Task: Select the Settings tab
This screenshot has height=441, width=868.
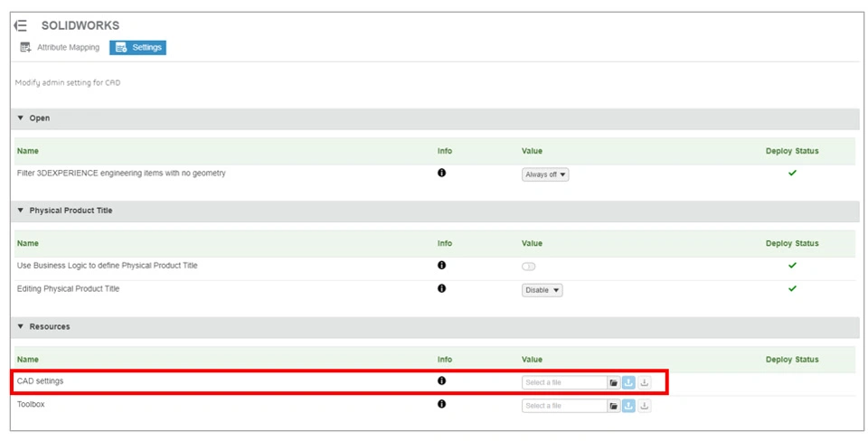Action: [x=137, y=48]
